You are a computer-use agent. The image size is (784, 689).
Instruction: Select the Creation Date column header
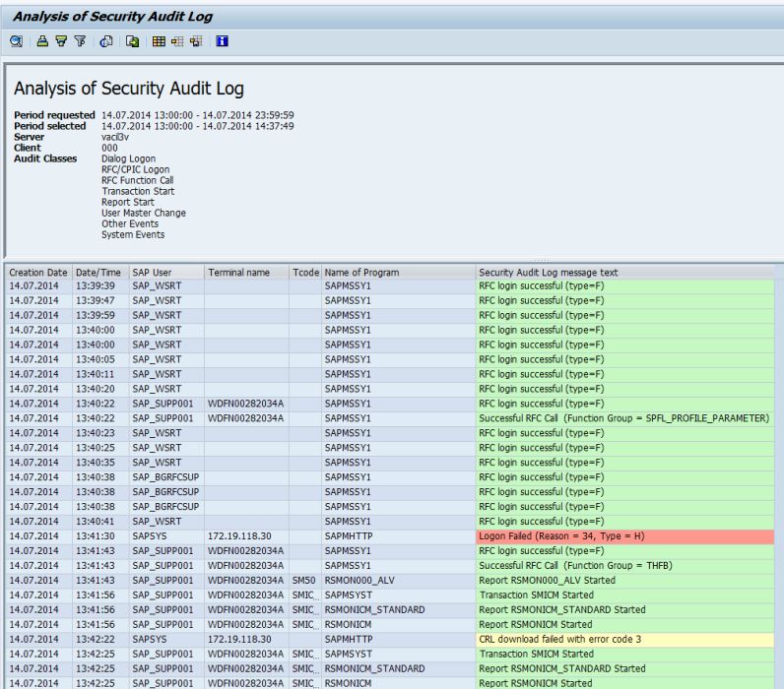[38, 273]
